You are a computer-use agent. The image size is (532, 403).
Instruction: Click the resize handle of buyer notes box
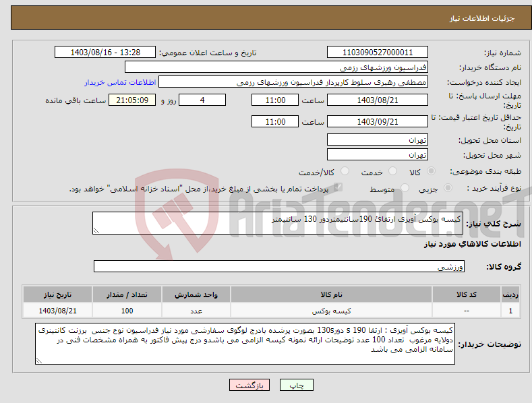[x=39, y=361]
